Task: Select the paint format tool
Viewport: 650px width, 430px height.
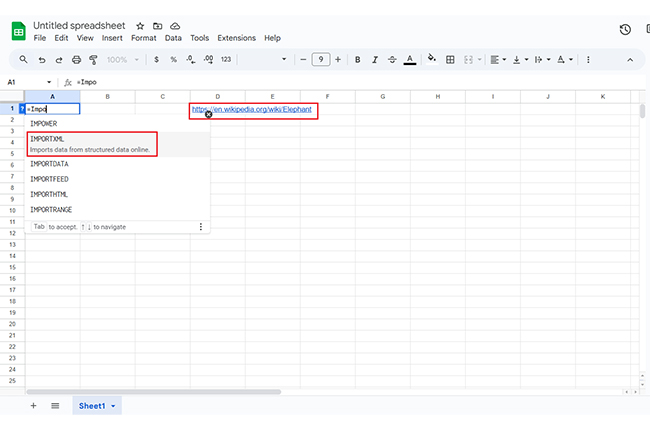Action: coord(93,60)
